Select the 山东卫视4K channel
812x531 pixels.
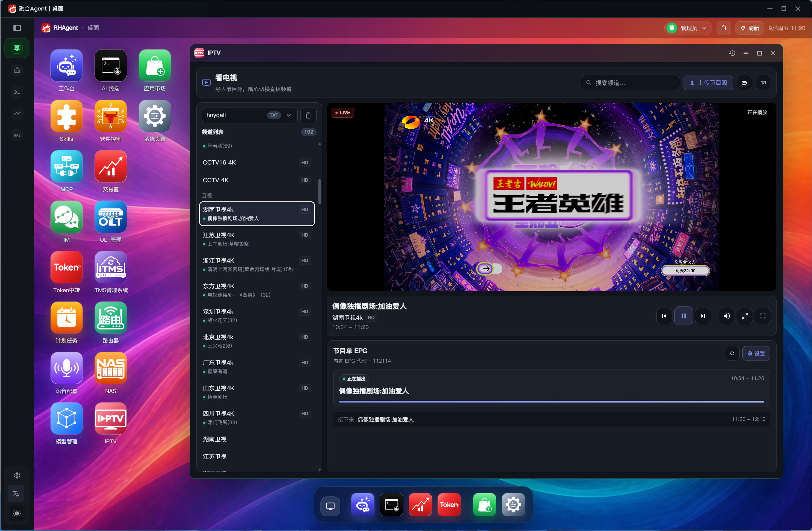click(x=257, y=392)
